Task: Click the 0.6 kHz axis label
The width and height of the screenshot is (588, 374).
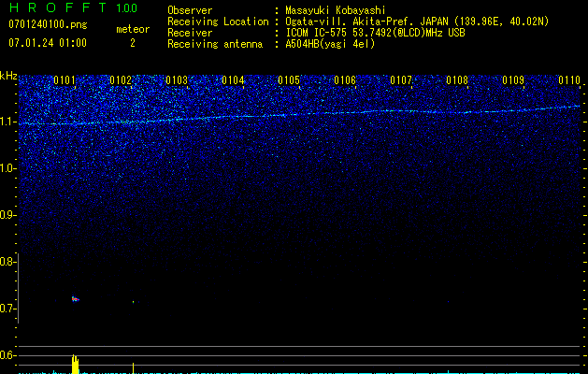Action: 7,355
